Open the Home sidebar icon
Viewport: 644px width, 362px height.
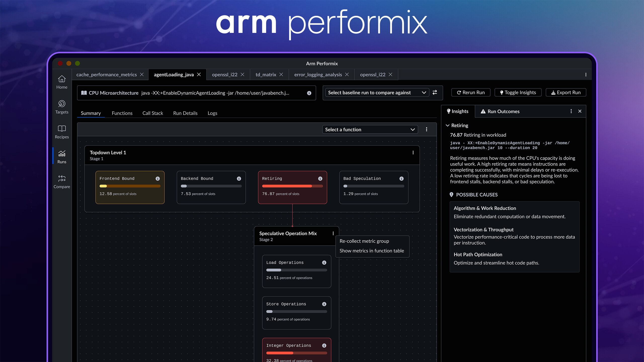coord(62,82)
